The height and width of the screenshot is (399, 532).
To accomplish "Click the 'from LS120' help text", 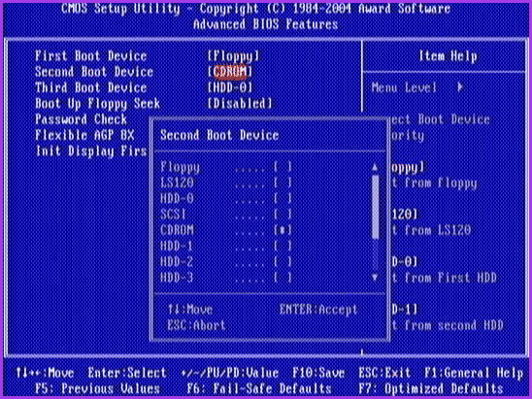I will pyautogui.click(x=437, y=230).
